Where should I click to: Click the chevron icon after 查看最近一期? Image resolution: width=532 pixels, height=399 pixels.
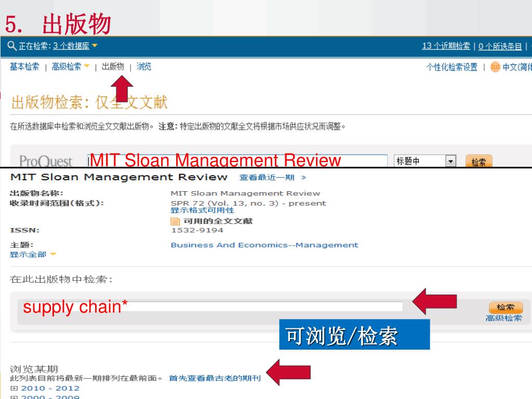click(x=303, y=178)
